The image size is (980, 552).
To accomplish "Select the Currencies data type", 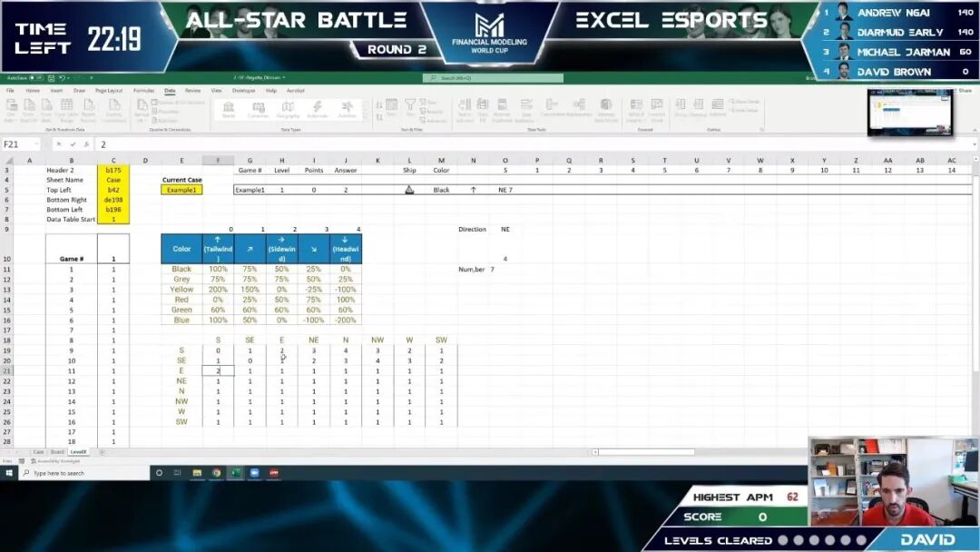I will (258, 110).
